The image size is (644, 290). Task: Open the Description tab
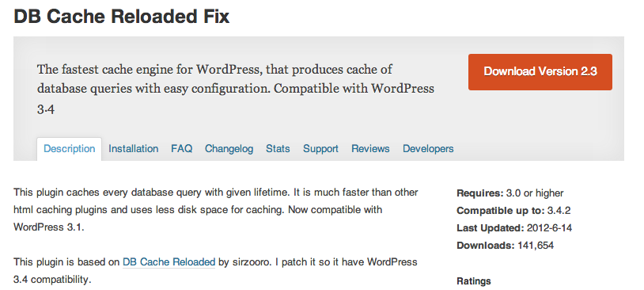click(x=69, y=149)
